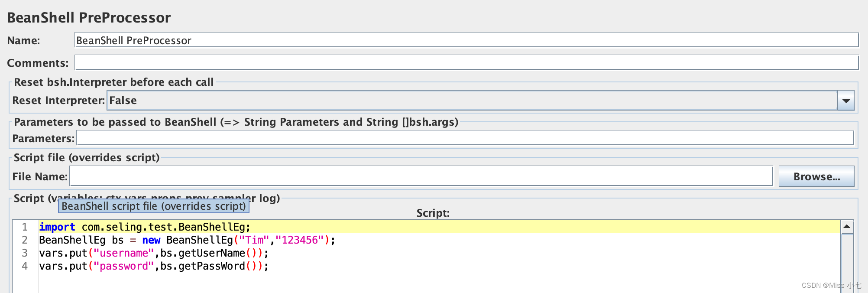
Task: Click the Name input field
Action: coord(466,40)
